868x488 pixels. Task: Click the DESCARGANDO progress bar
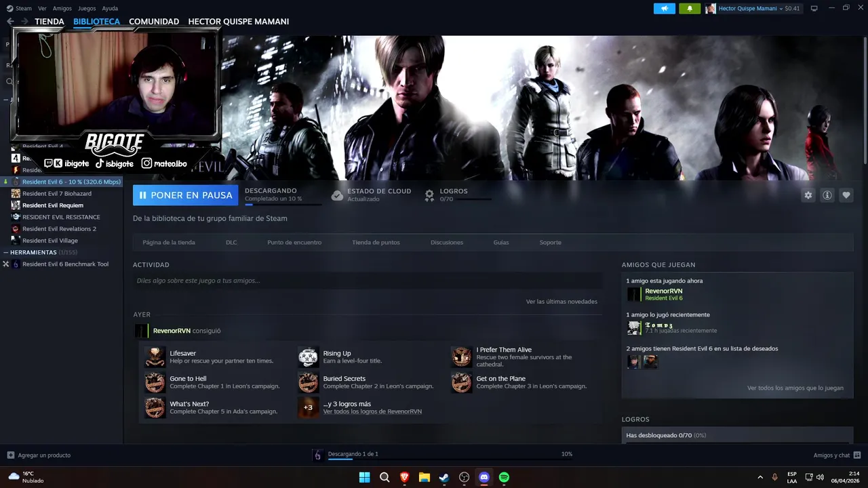pos(283,204)
